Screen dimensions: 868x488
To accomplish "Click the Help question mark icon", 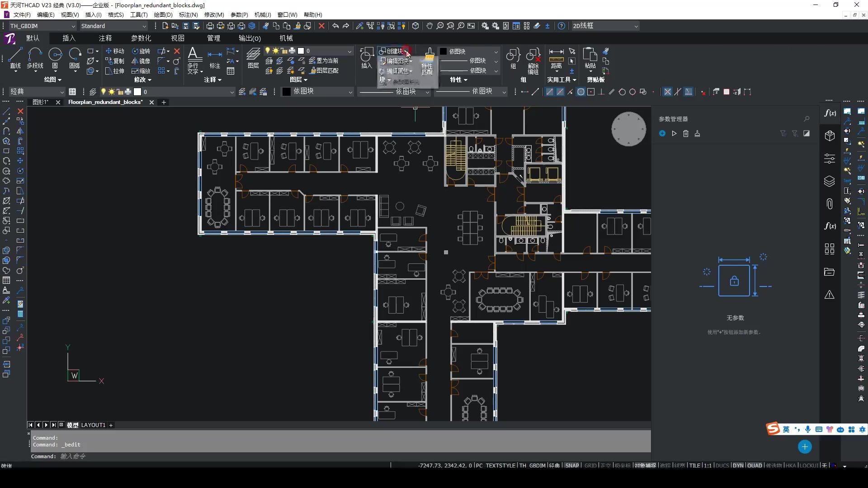I will point(561,26).
